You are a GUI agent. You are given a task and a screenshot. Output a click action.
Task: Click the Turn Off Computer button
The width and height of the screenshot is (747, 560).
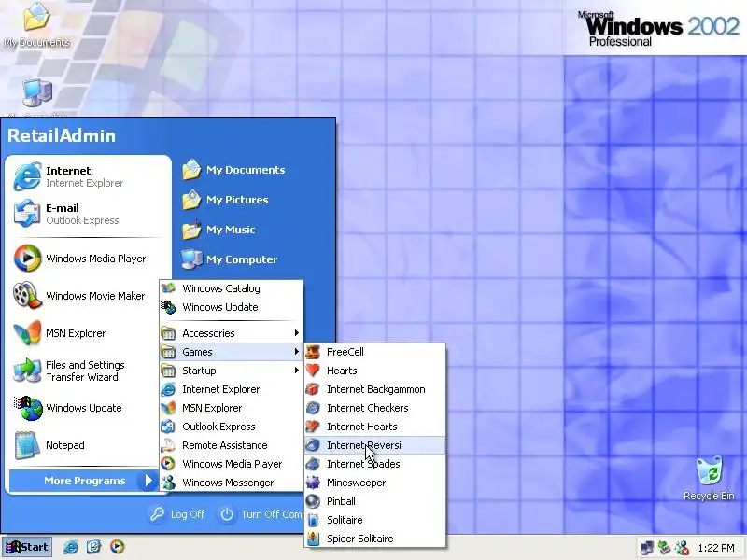point(261,514)
